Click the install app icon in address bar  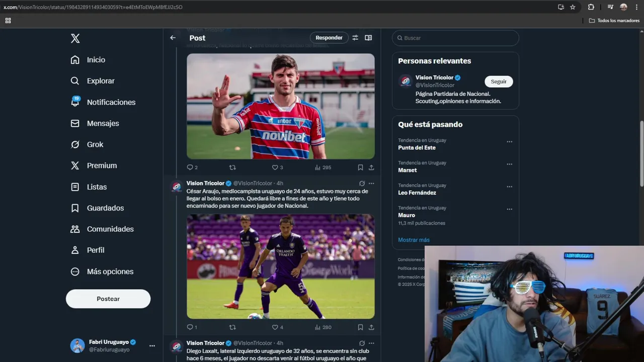tap(561, 7)
